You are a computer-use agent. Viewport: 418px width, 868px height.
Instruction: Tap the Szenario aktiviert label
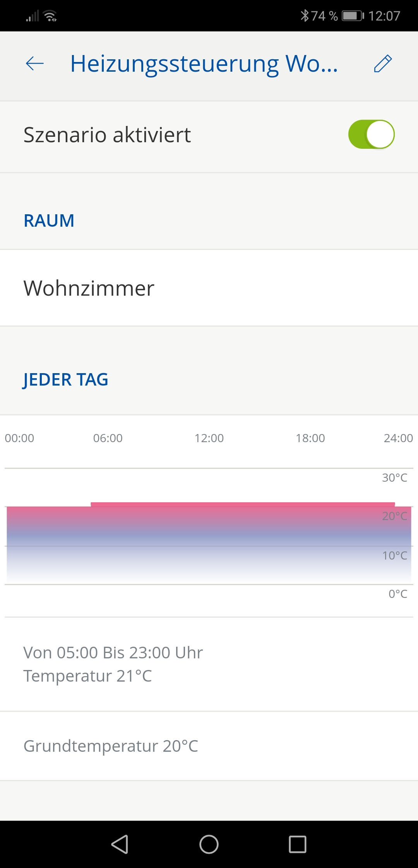[107, 135]
